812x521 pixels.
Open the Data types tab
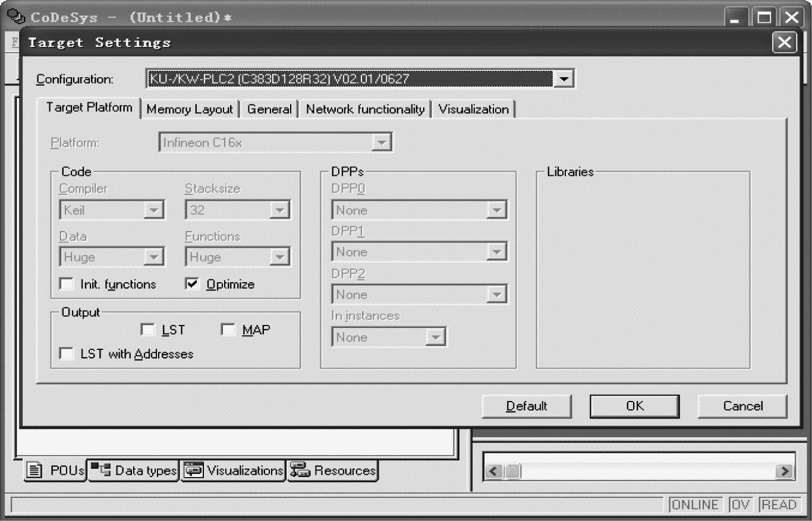[x=134, y=471]
